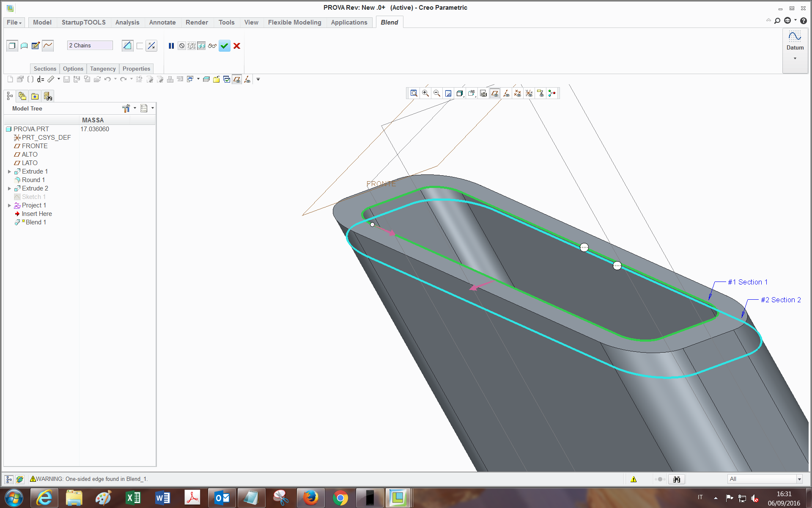The image size is (812, 508).
Task: Open the Tangency panel
Action: pos(103,69)
